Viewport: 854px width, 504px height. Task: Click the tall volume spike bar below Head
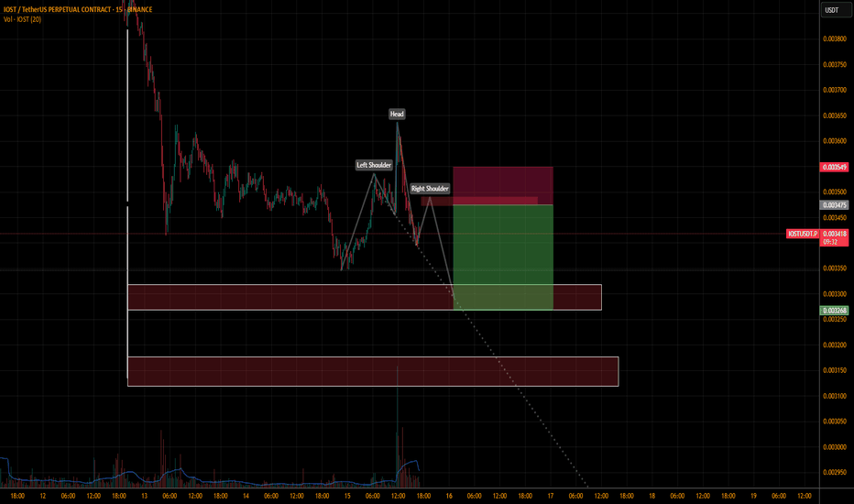tap(397, 427)
